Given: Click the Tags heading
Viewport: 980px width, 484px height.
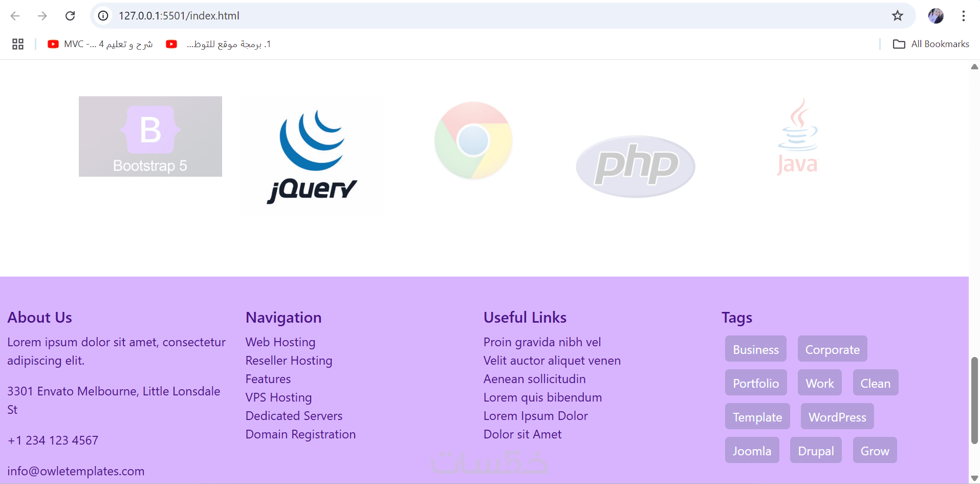Looking at the screenshot, I should 737,318.
